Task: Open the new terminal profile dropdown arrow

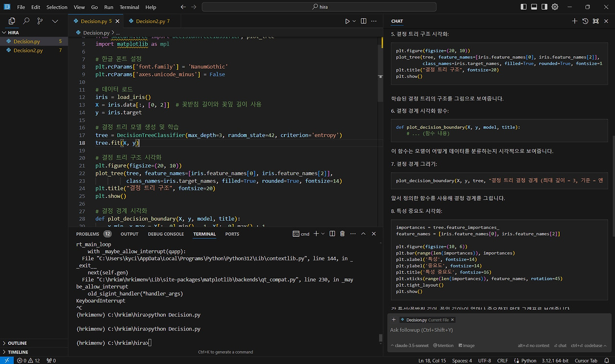Action: 323,234
